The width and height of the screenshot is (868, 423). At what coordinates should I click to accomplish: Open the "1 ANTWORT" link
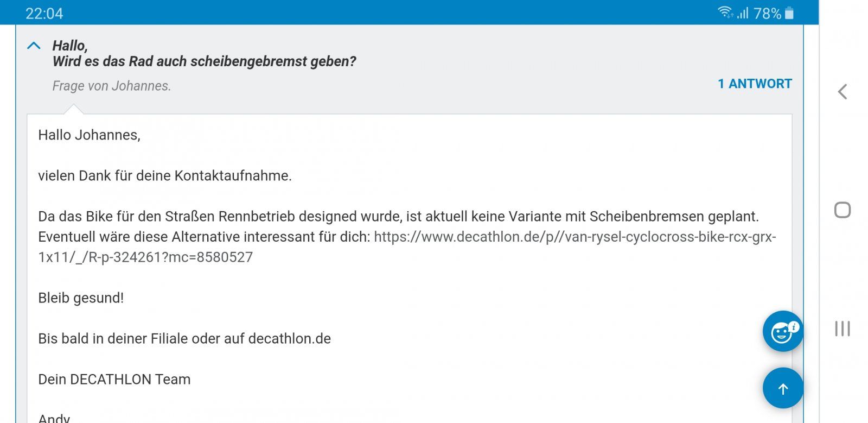pos(755,84)
